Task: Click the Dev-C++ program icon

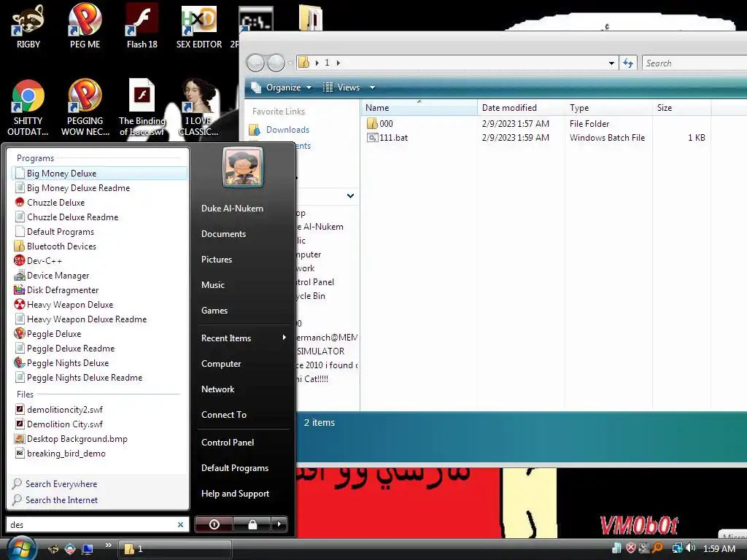Action: [x=20, y=261]
